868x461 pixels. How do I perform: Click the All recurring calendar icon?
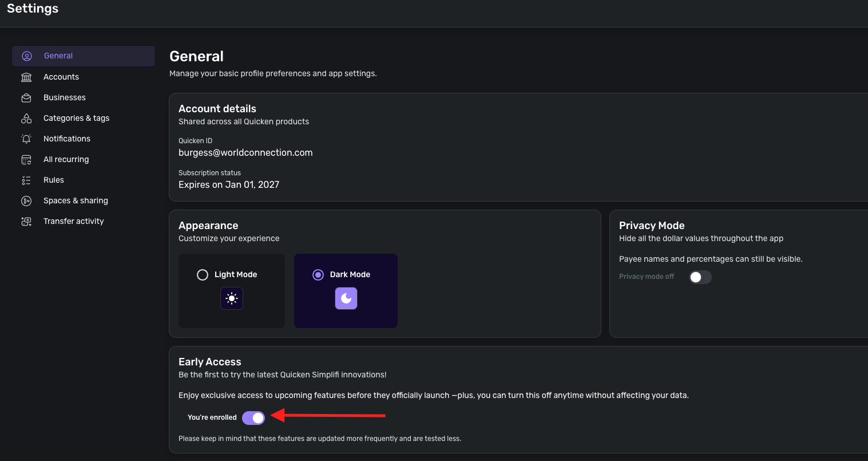(x=26, y=160)
